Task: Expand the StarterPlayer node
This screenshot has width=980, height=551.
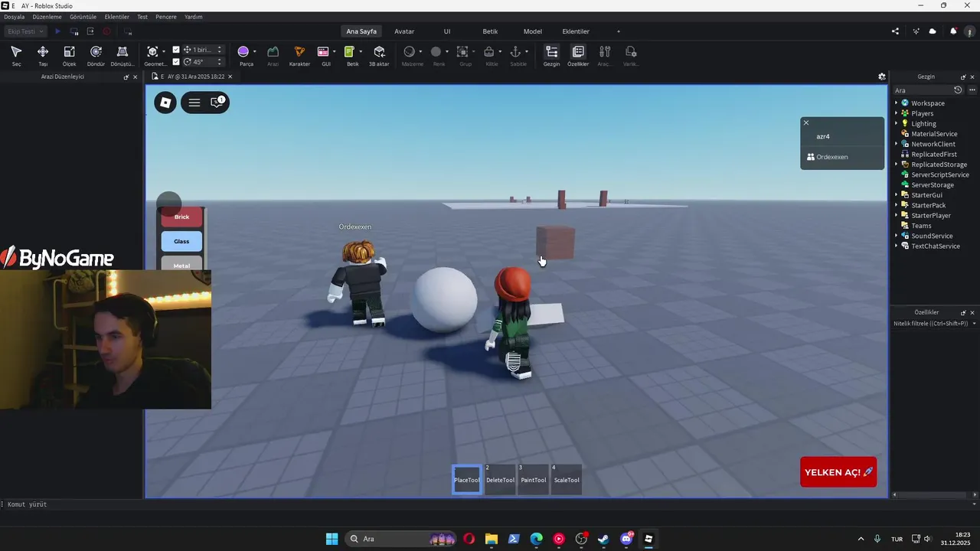Action: [x=897, y=216]
